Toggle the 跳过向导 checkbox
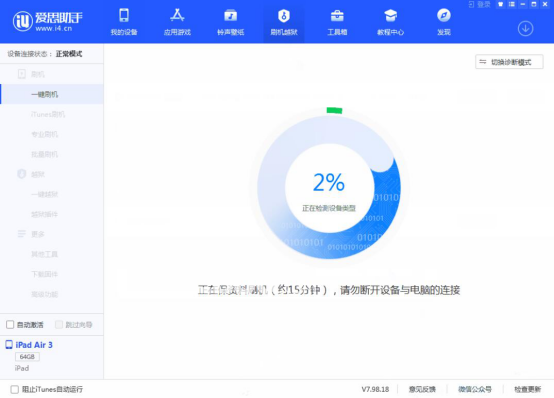 point(59,324)
